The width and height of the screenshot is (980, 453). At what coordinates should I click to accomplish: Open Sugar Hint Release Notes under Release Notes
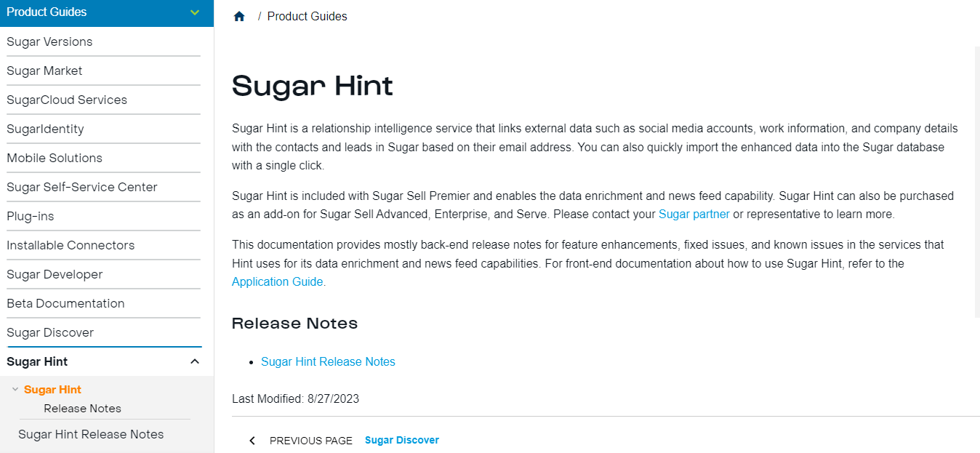[328, 361]
